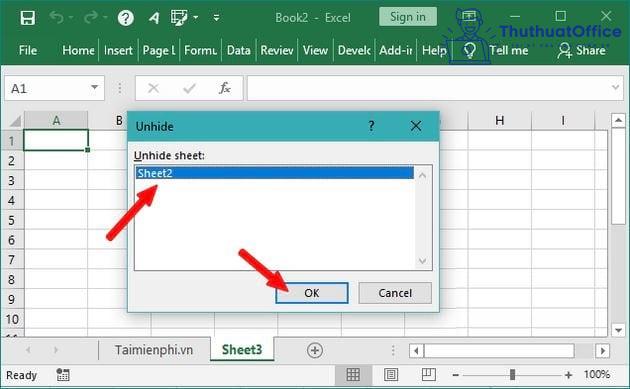Click the Unhide list scroll up arrow
Screen dimensions: 630x389
click(423, 176)
